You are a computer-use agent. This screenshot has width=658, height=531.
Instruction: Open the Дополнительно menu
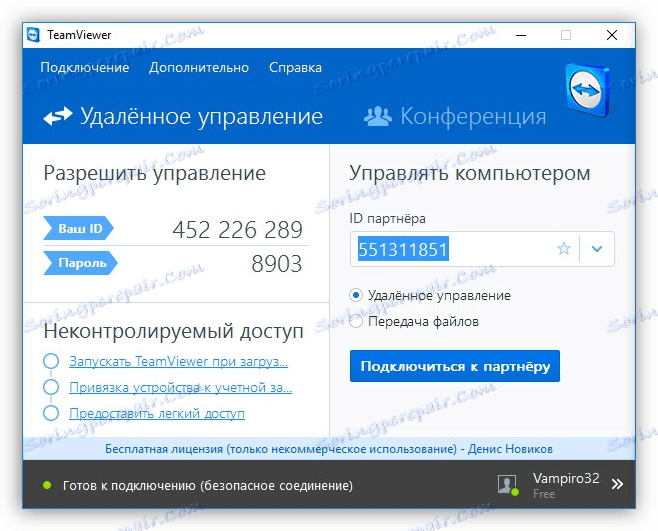pos(199,68)
